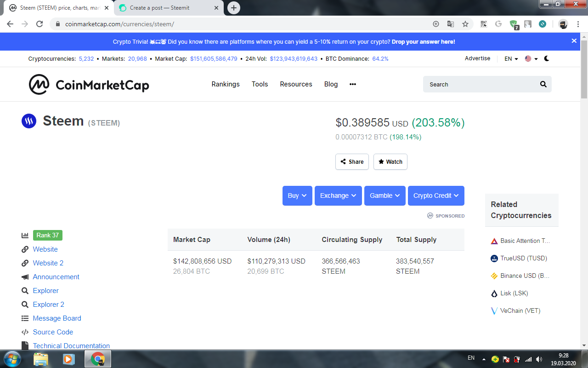Expand the Exchange dropdown
This screenshot has height=368, width=588.
339,195
